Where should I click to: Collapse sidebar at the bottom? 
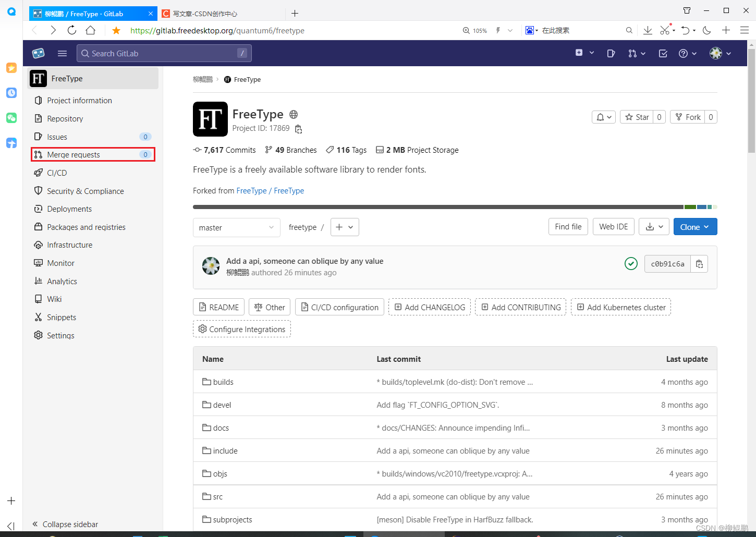(66, 524)
